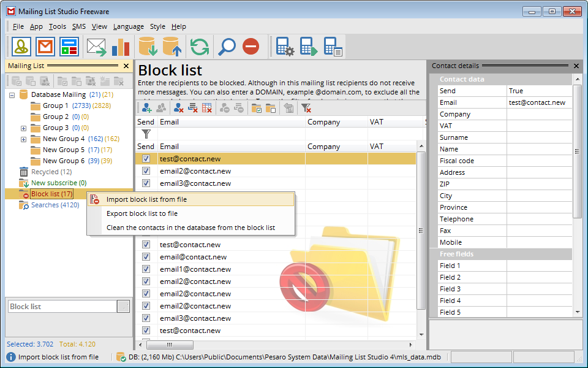
Task: Expand the New Group 4 tree node
Action: coord(23,139)
